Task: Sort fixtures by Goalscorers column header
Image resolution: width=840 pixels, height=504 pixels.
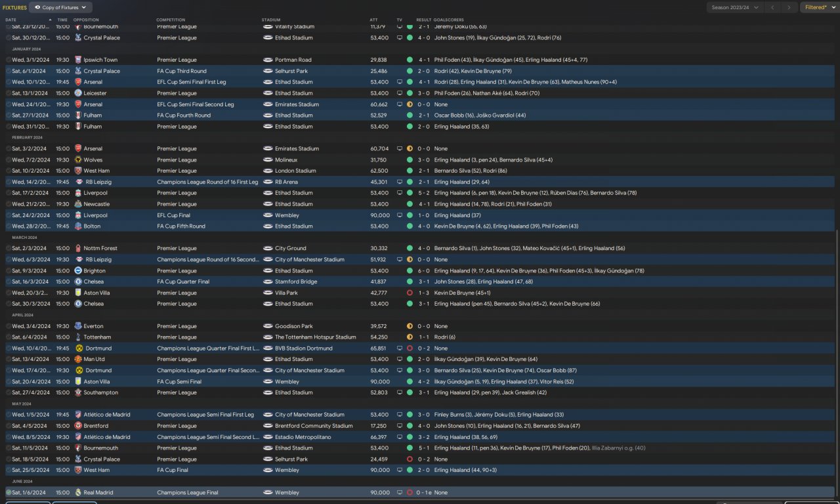Action: [x=449, y=20]
